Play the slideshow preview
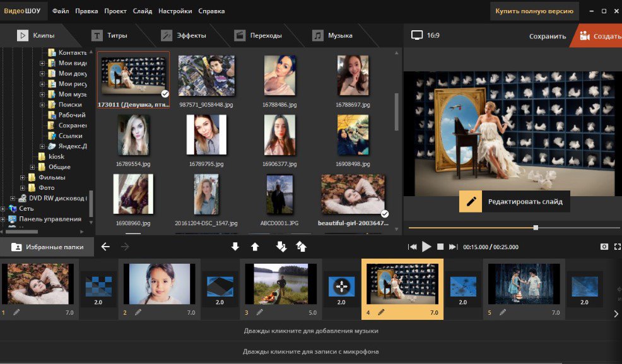The height and width of the screenshot is (364, 622). 426,247
